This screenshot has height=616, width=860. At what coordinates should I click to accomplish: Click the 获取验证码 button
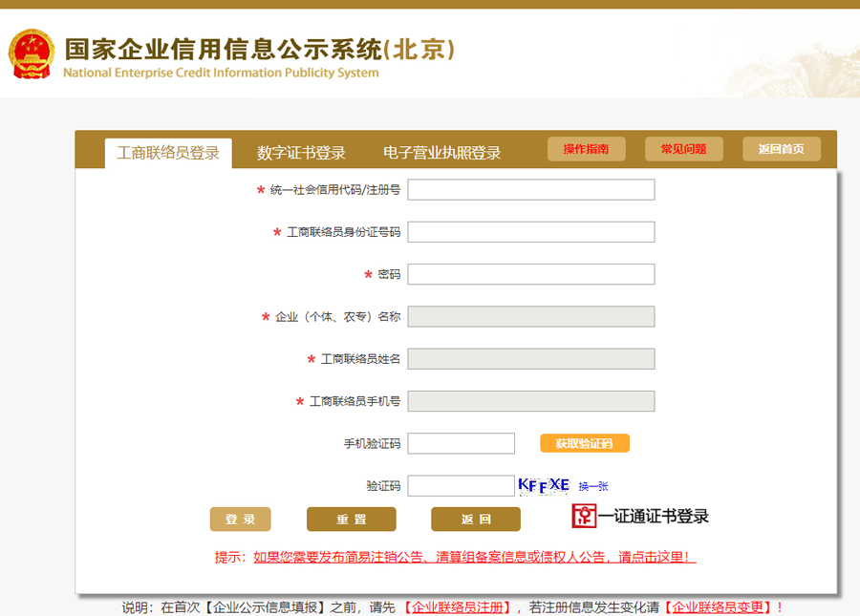coord(585,443)
